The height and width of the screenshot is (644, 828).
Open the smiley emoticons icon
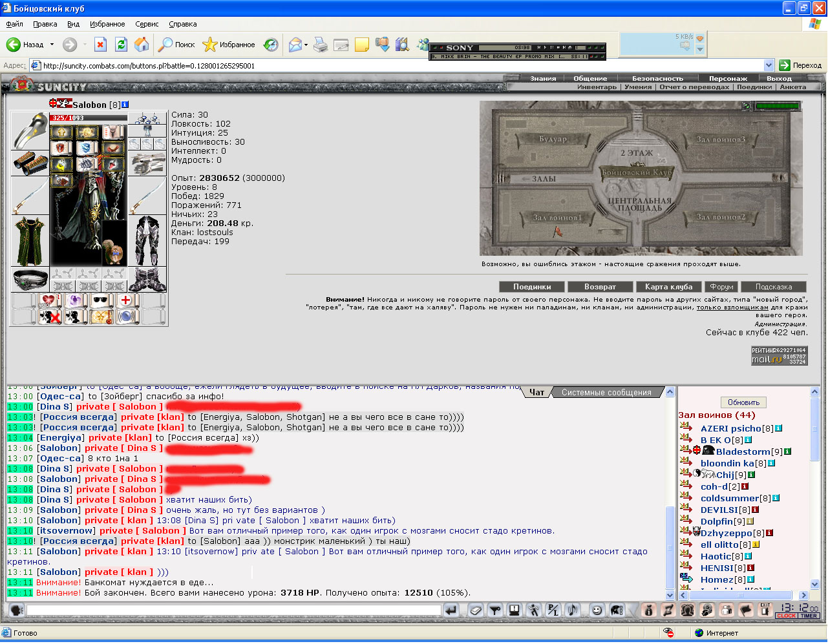coord(597,610)
